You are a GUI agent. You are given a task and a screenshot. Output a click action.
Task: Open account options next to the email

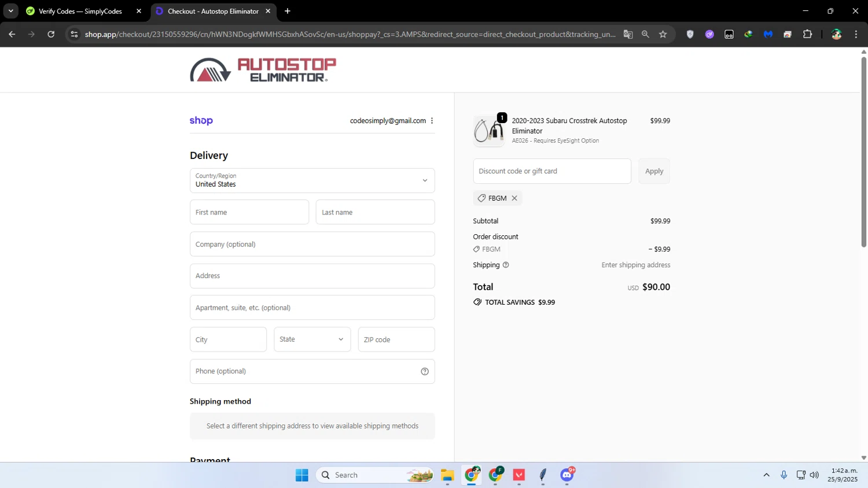coord(432,121)
